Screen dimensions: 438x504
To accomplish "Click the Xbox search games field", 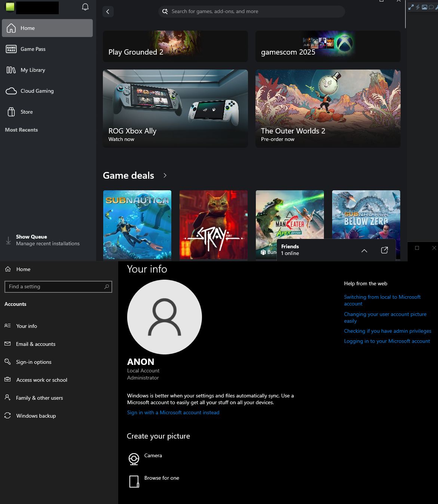I will coord(251,12).
